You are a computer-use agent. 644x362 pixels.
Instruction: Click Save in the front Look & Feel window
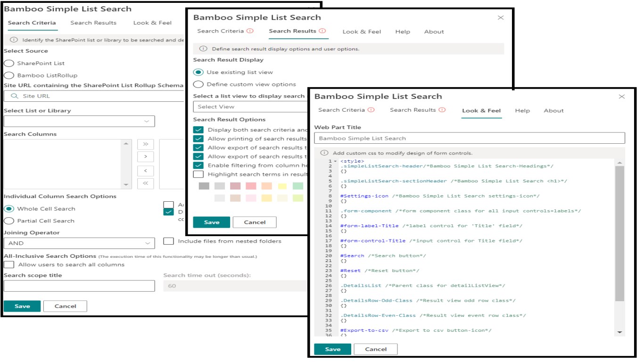pyautogui.click(x=332, y=349)
